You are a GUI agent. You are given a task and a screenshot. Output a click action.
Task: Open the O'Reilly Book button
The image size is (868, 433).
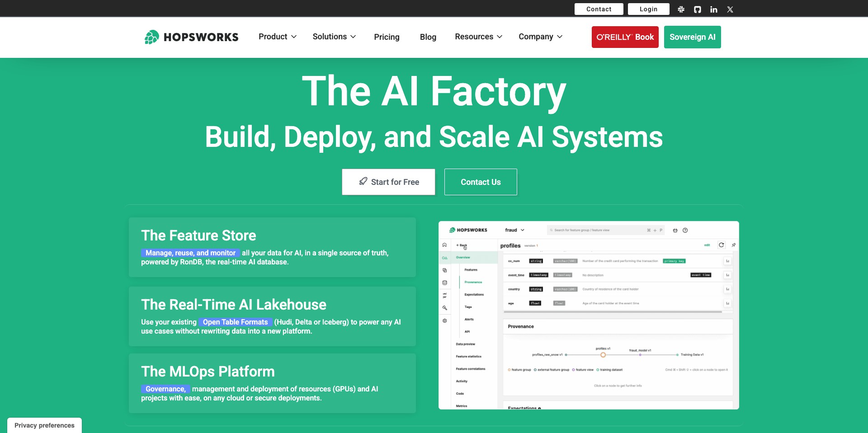tap(625, 37)
